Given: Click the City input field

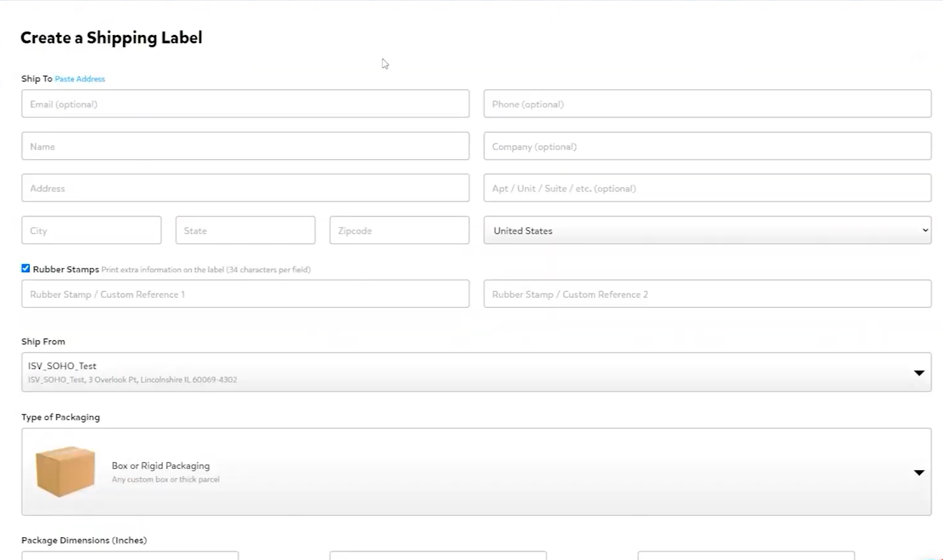Looking at the screenshot, I should coord(91,230).
